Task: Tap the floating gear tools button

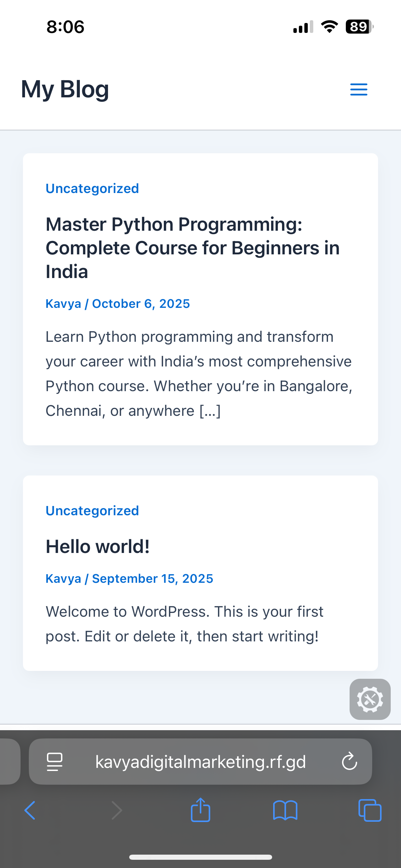Action: [x=370, y=699]
